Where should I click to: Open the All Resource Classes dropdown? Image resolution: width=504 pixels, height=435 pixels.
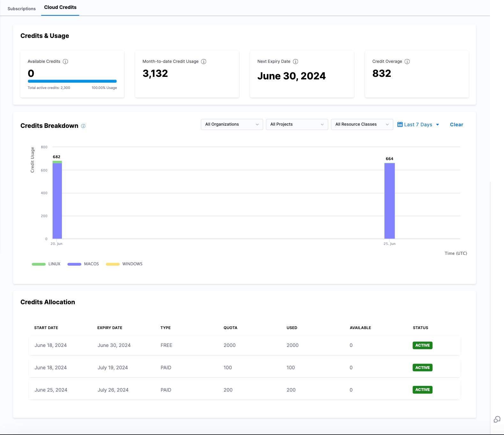tap(362, 124)
